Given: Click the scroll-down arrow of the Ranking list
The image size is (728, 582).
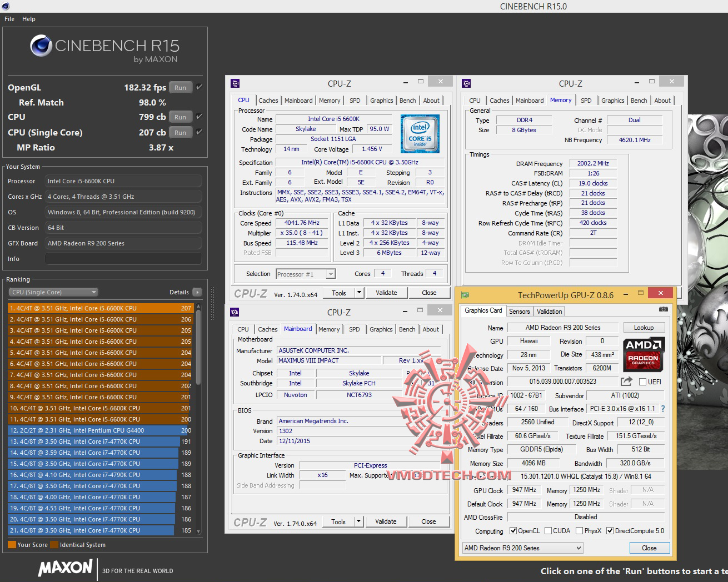Looking at the screenshot, I should tap(198, 531).
